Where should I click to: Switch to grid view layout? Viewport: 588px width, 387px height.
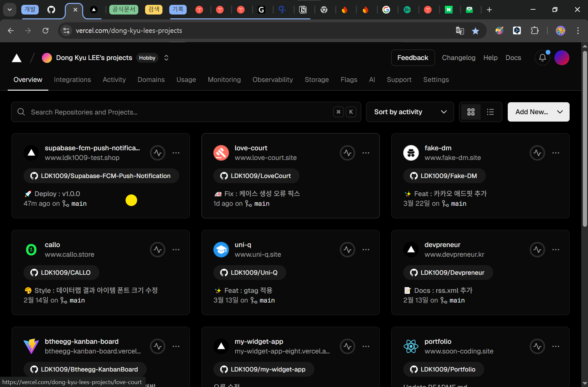point(471,112)
